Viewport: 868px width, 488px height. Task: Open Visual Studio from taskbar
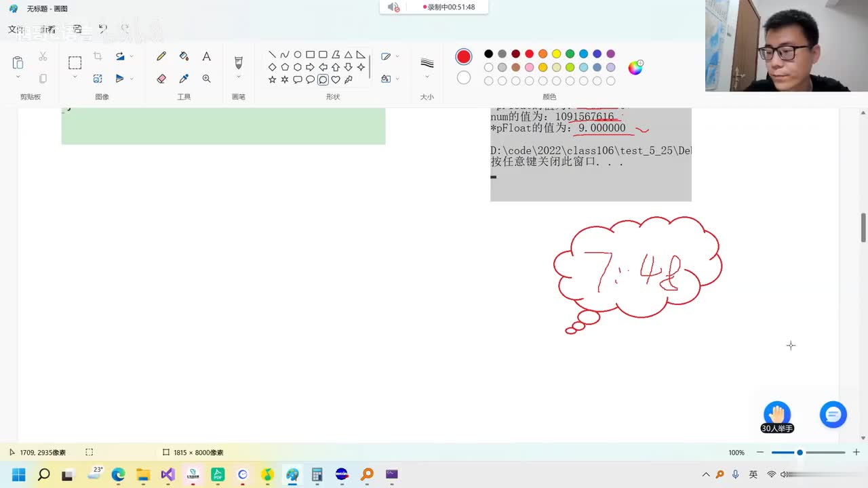167,474
